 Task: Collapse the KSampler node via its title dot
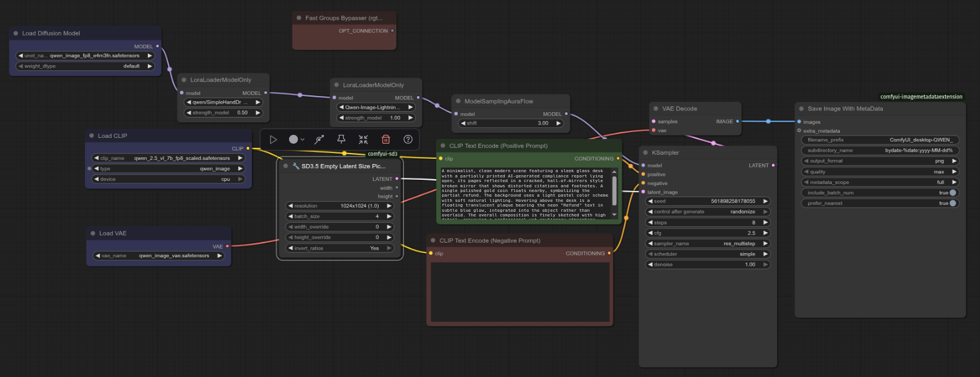(646, 152)
